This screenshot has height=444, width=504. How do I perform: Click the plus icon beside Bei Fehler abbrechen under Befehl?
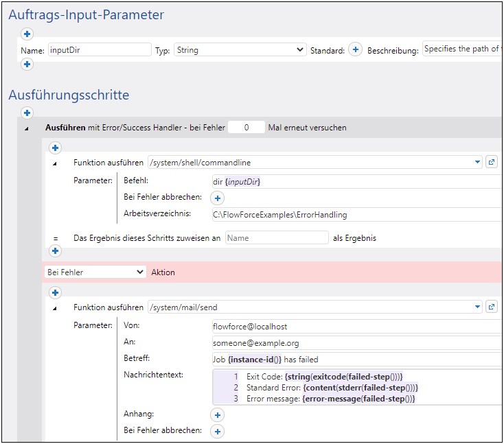click(x=217, y=198)
